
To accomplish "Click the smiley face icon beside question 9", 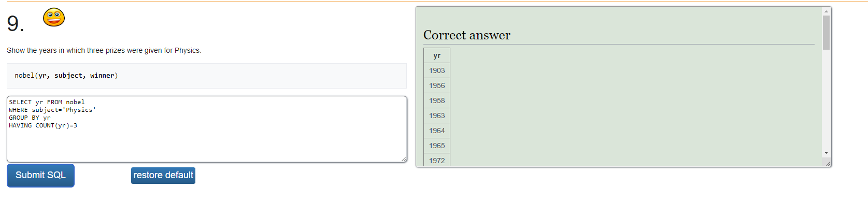I will click(x=54, y=17).
